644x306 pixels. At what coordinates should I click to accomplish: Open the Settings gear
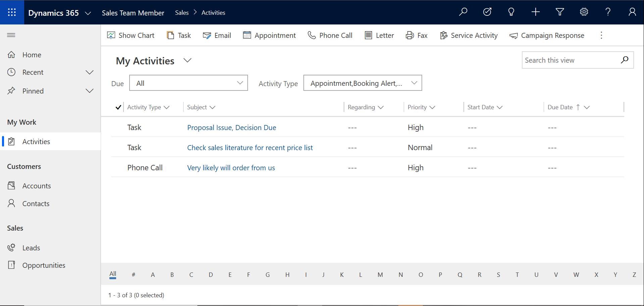[x=584, y=12]
